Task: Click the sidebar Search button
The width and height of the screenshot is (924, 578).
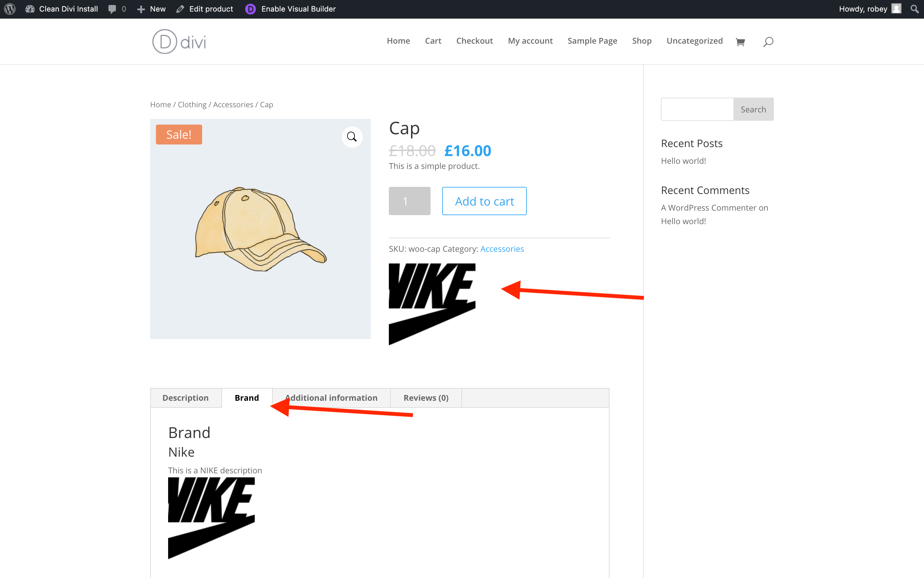Action: (753, 109)
